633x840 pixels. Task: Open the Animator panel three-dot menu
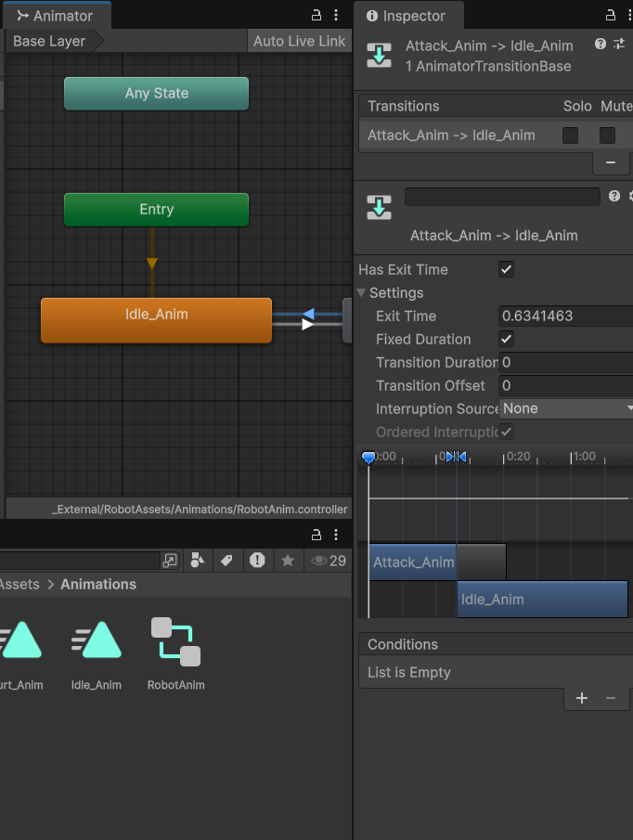click(336, 16)
